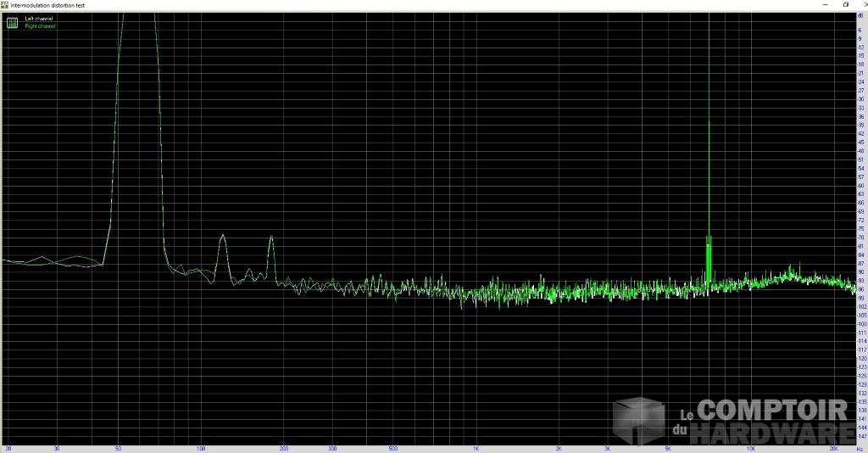Click the 100 mark on the frequency axis
The width and height of the screenshot is (868, 453).
[x=200, y=448]
